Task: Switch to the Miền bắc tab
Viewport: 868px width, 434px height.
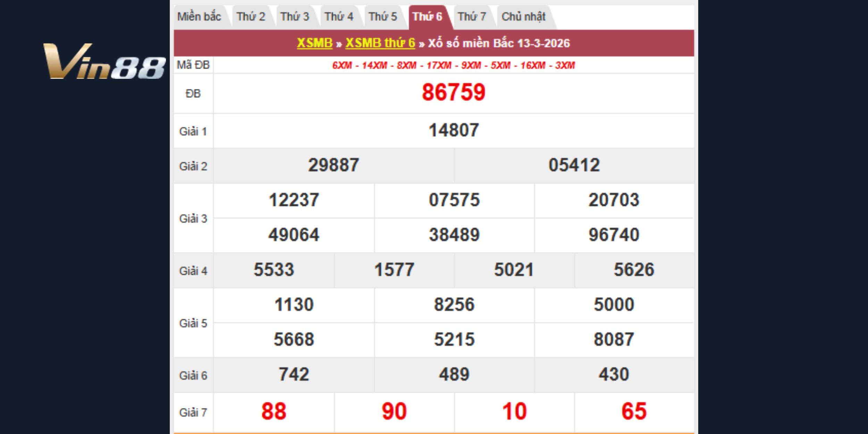Action: point(199,17)
